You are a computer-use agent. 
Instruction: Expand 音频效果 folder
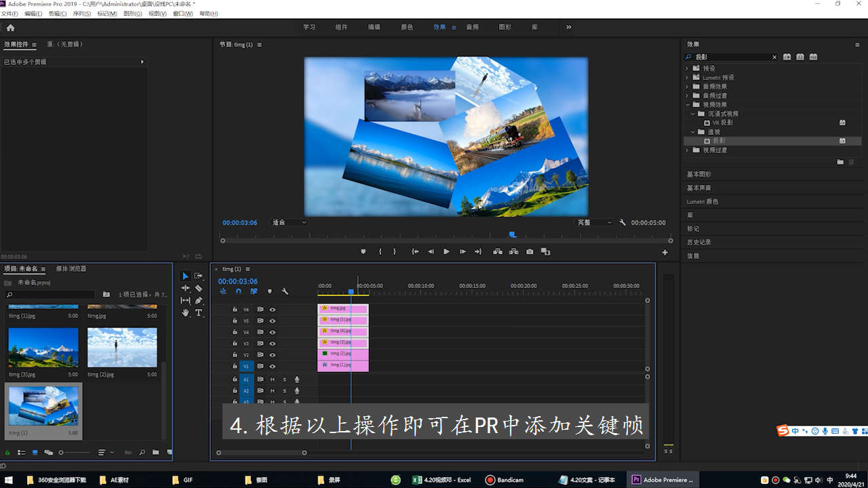tap(687, 87)
